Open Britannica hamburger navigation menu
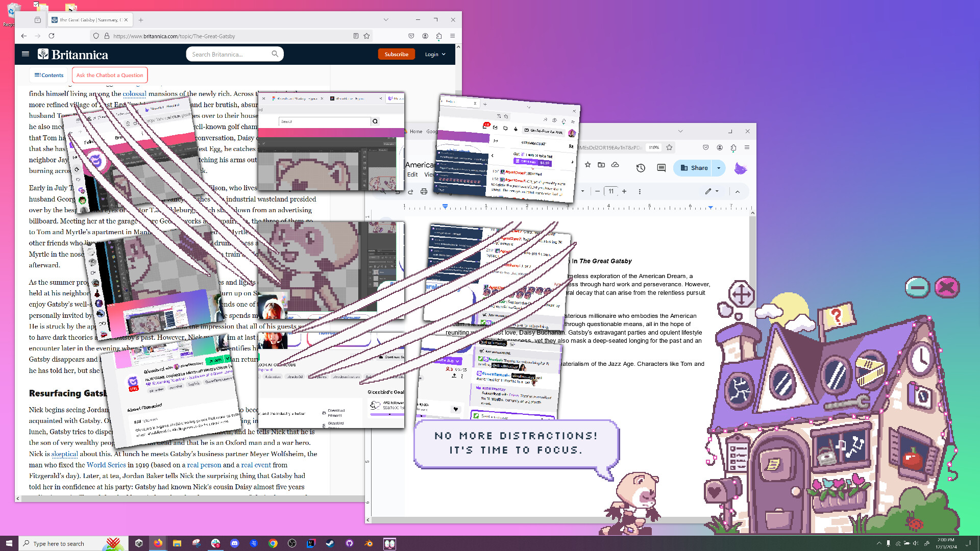This screenshot has width=980, height=551. click(26, 54)
